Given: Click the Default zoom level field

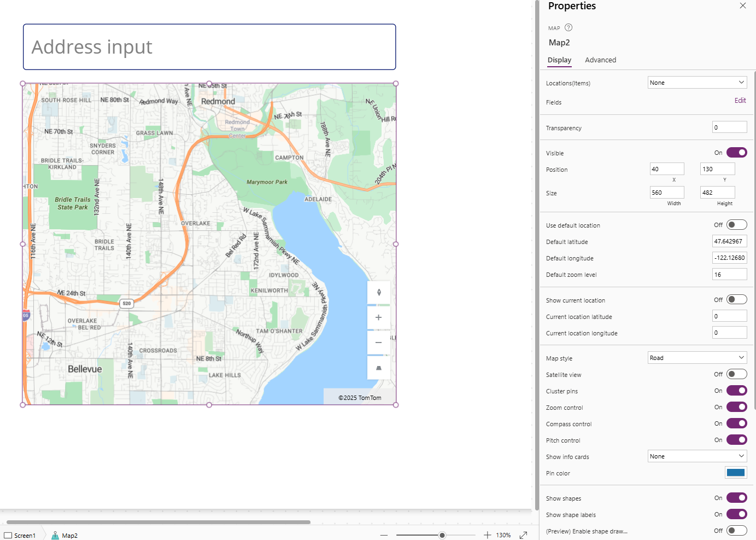Looking at the screenshot, I should pos(729,275).
